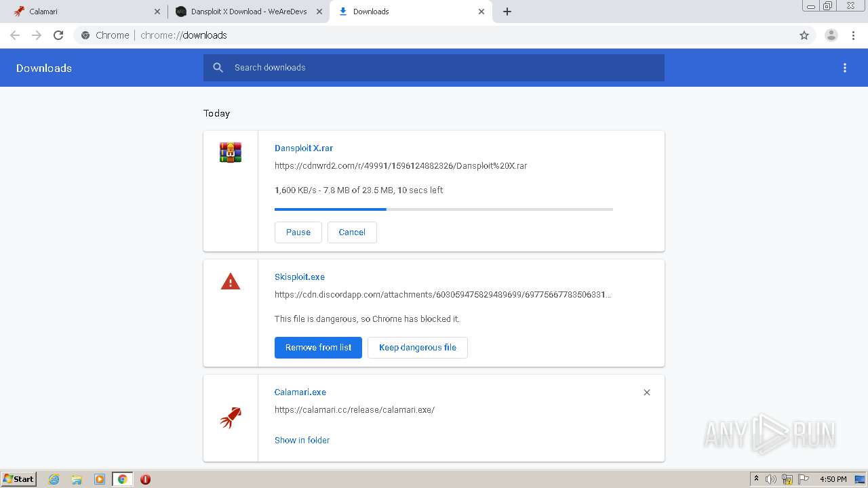Click the Calamari.exe file name
868x488 pixels.
click(x=300, y=392)
